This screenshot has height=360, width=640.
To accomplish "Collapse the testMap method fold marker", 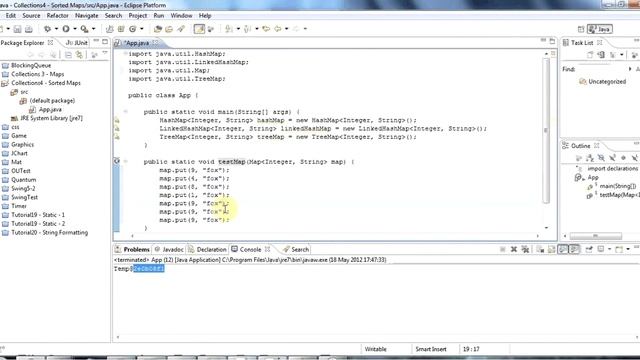I will click(x=126, y=162).
